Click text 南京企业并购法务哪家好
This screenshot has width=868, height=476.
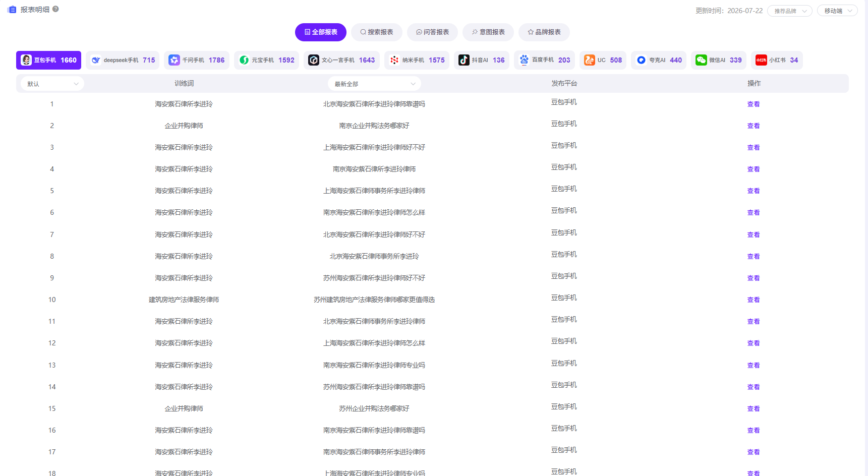tap(374, 126)
